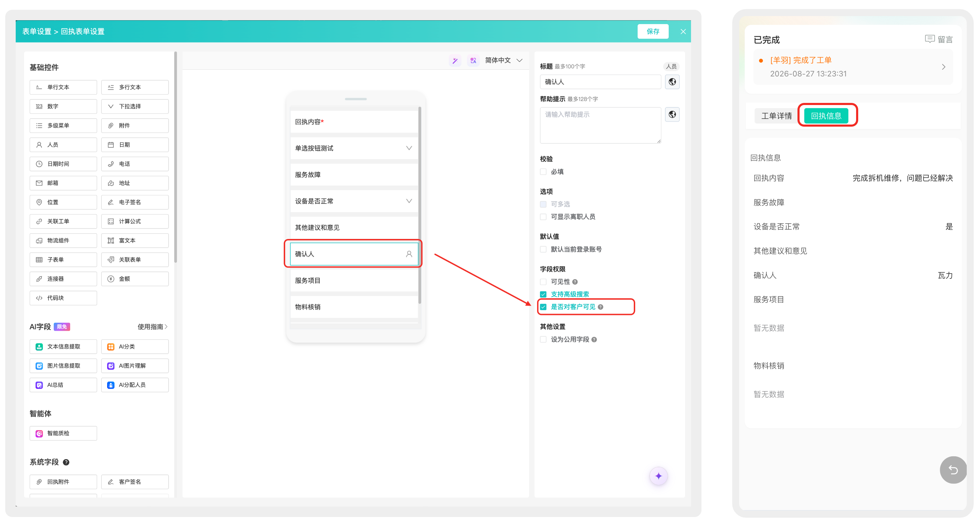Choose the AI图片理解 field
This screenshot has height=524, width=980.
click(x=135, y=366)
